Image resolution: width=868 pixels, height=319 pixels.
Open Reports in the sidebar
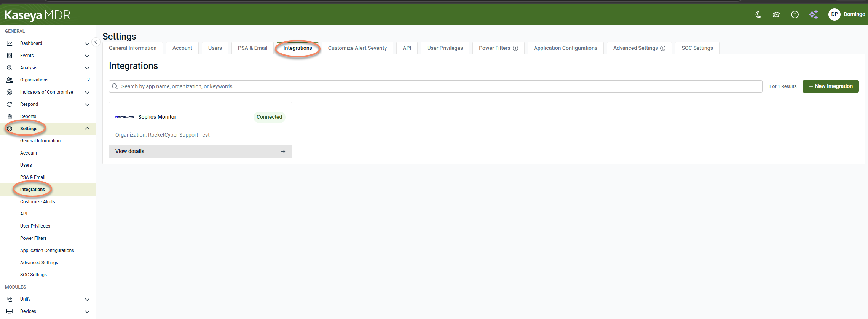(x=48, y=116)
